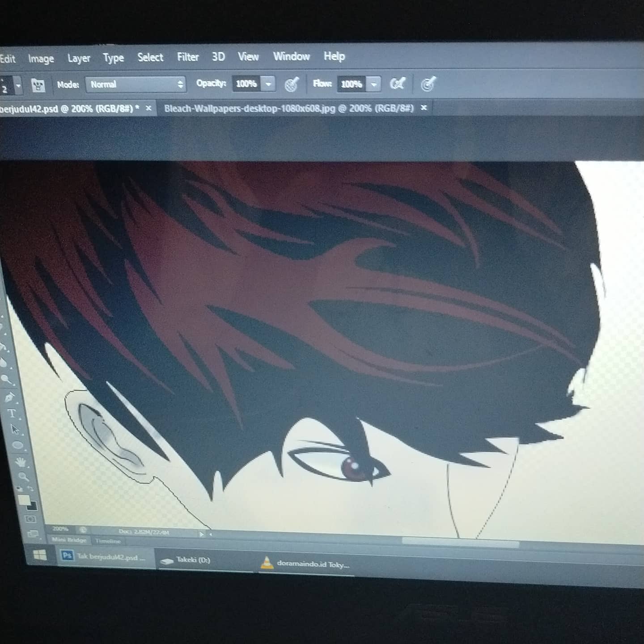644x644 pixels.
Task: Open the VLC doramaindo.id taskbar window
Action: (x=306, y=564)
